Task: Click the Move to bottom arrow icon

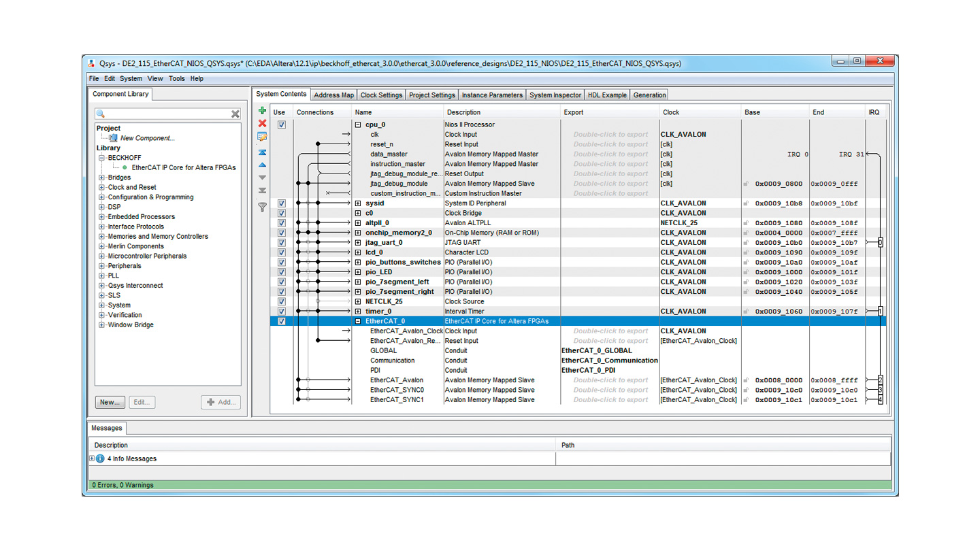Action: coord(262,190)
